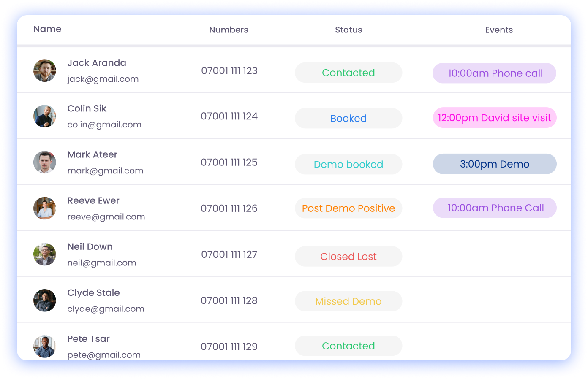Click phone number 07001 111 127

(229, 254)
